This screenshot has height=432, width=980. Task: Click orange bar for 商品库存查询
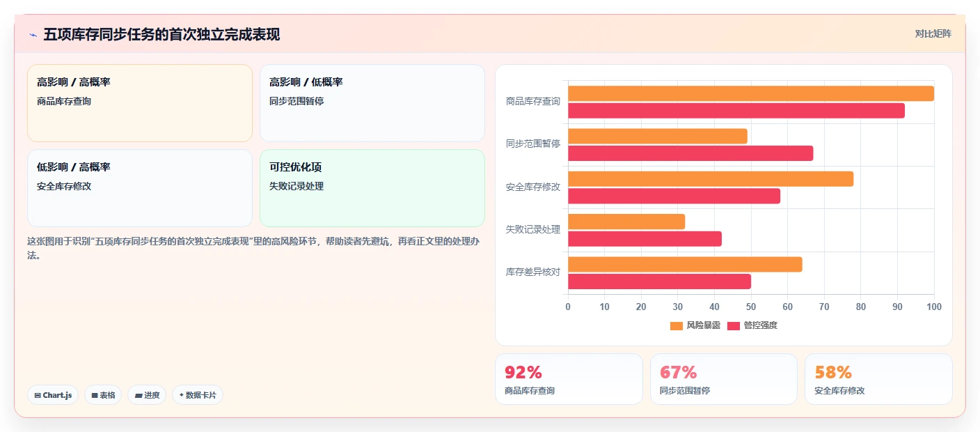(751, 93)
